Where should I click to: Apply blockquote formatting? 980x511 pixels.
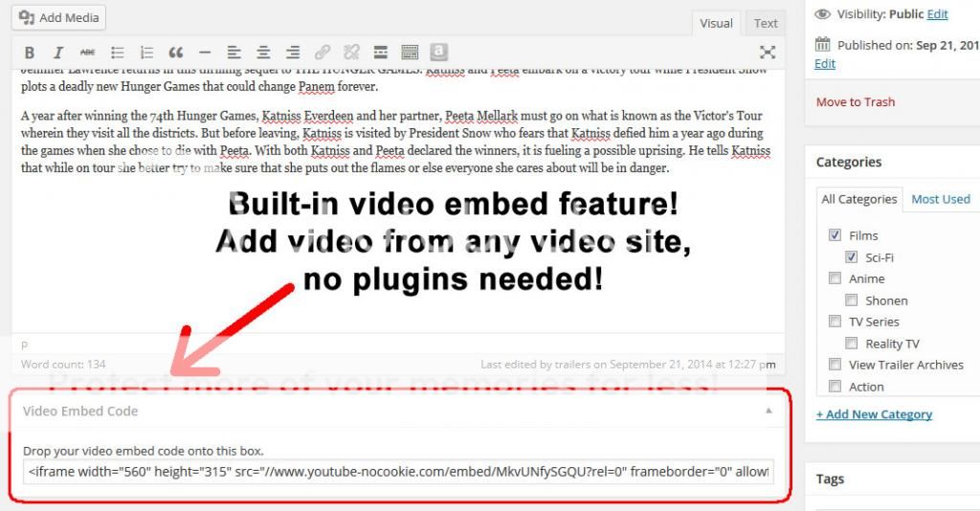(176, 53)
